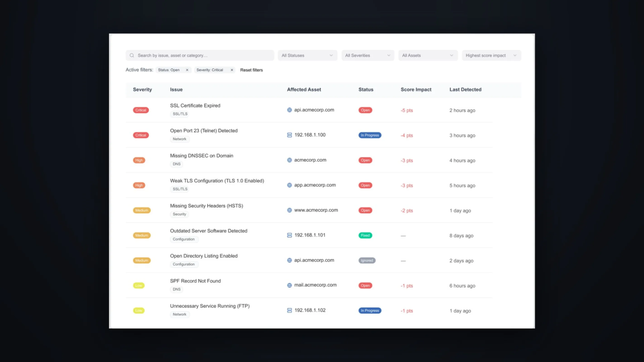Click server icon beside 192.168.1.100
The height and width of the screenshot is (362, 644).
pos(289,135)
